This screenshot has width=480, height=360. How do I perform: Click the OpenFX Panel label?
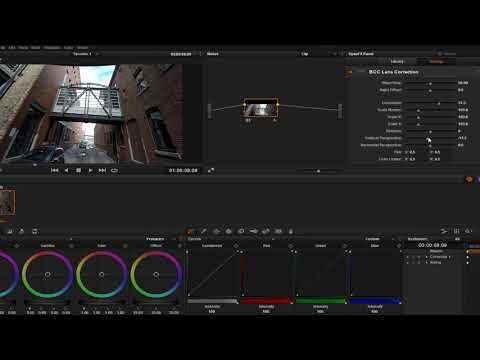361,54
